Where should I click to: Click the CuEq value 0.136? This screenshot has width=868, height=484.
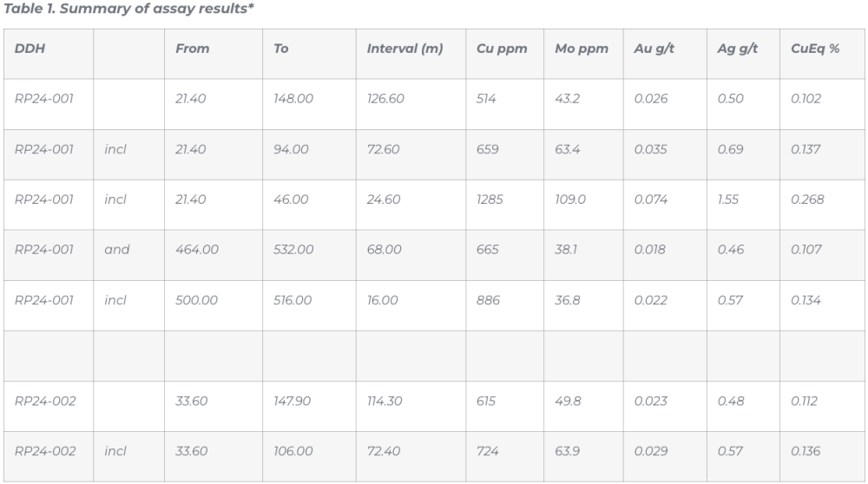click(x=807, y=451)
